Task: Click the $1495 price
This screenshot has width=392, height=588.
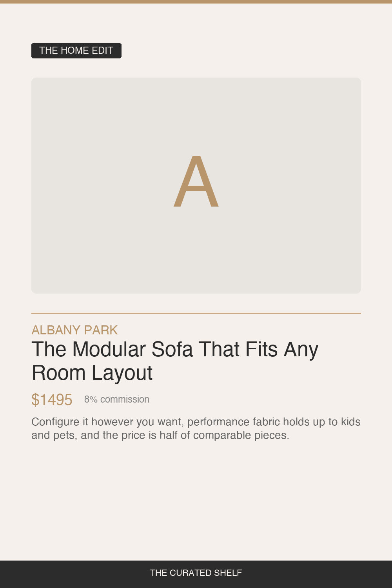Action: point(52,400)
